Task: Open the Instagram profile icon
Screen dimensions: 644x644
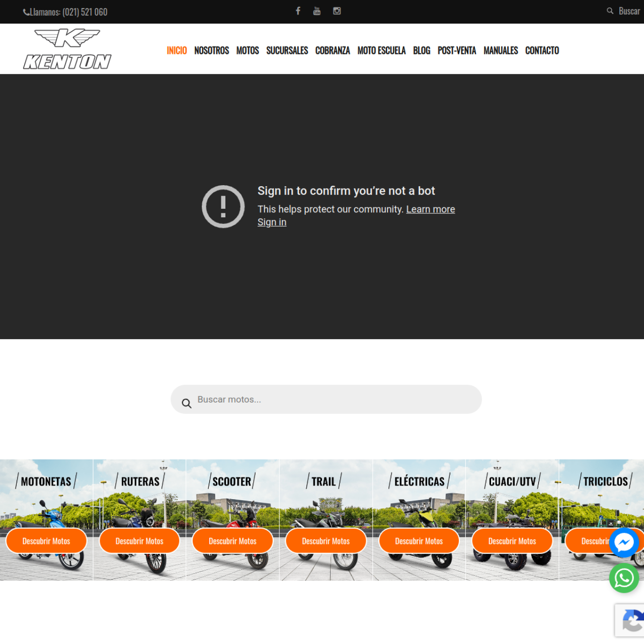Action: coord(337,11)
